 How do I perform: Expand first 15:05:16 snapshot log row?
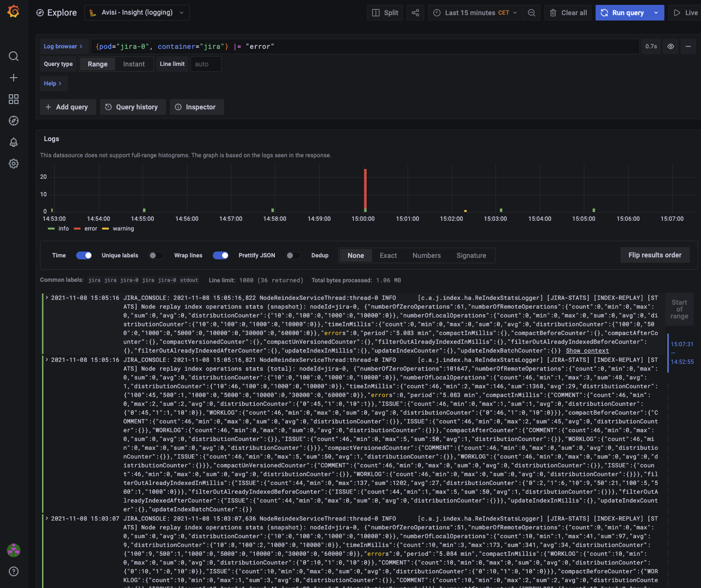(47, 297)
